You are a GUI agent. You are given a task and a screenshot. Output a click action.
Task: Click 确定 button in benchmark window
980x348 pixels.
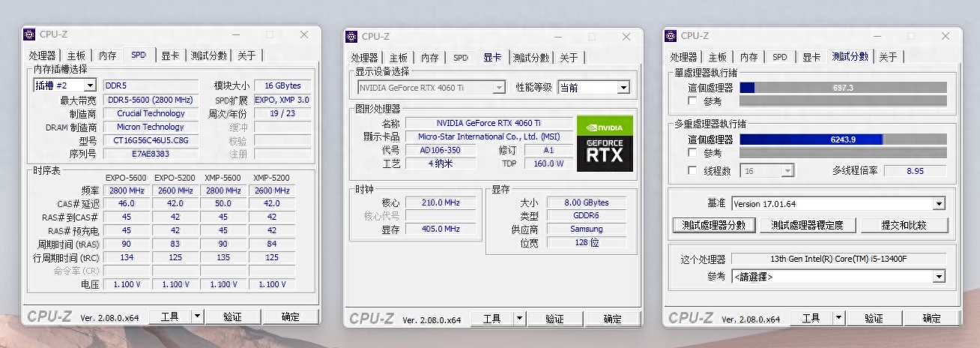click(x=932, y=318)
